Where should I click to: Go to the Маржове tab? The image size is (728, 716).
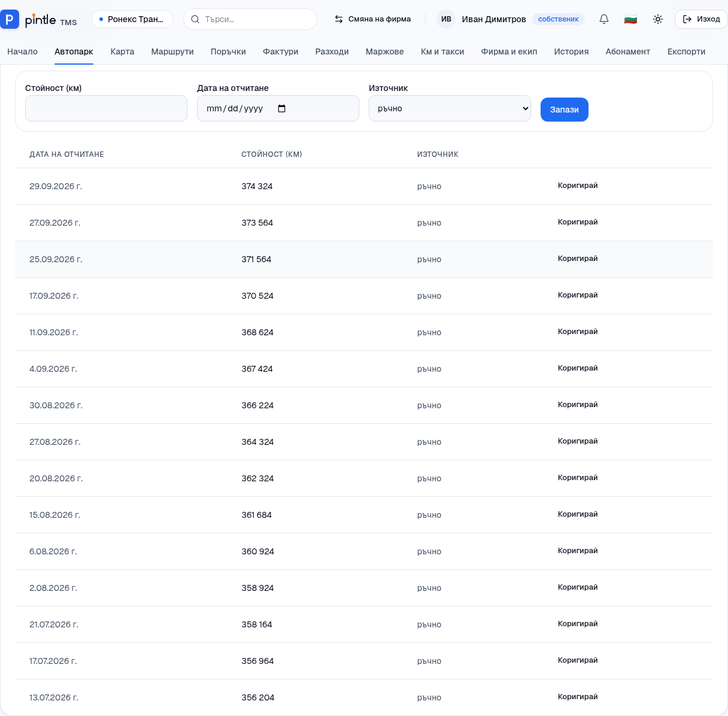385,51
